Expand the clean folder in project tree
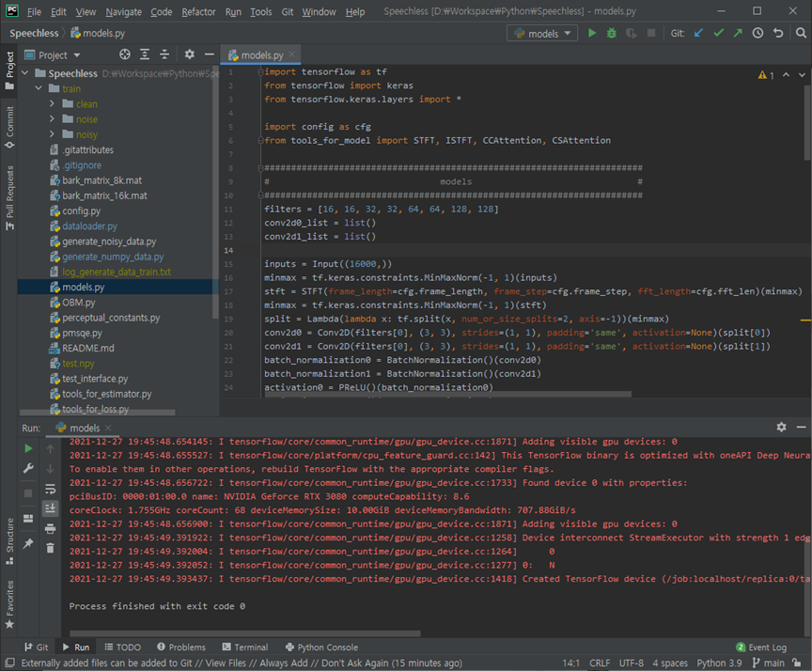This screenshot has width=812, height=671. pos(52,104)
